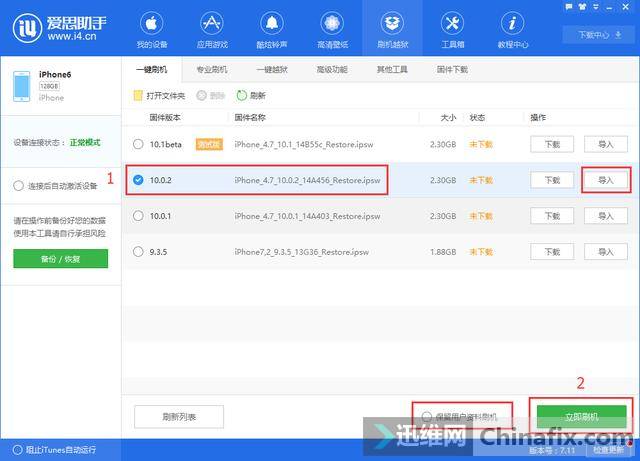640x461 pixels.
Task: Open the title bar dropdown menu icon
Action: click(596, 7)
